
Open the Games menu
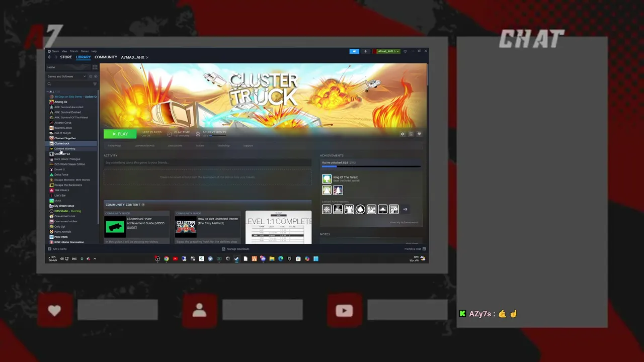click(85, 51)
